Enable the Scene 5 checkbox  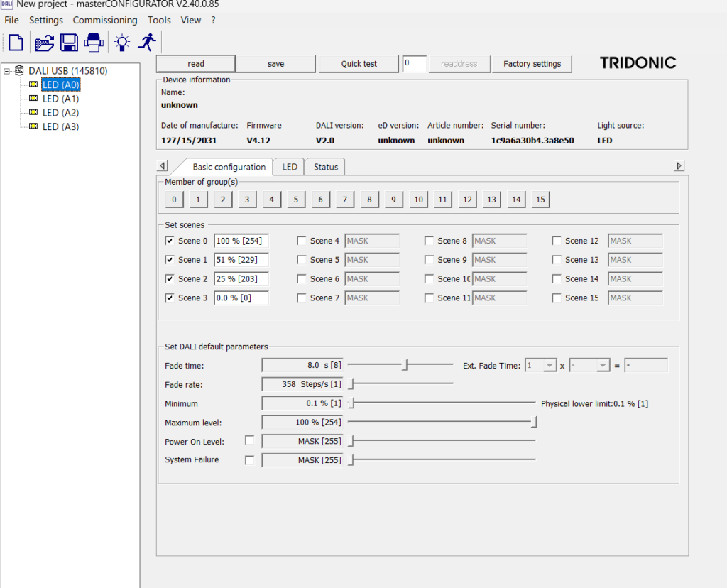pos(301,260)
